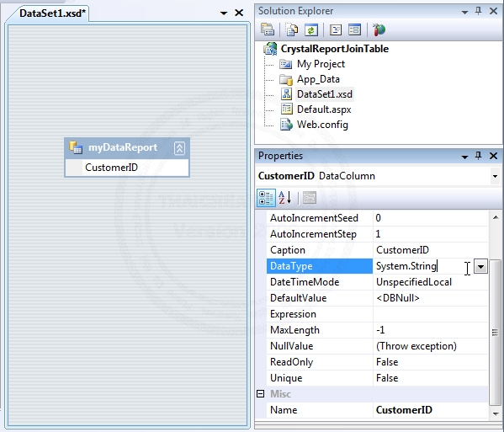Image resolution: width=504 pixels, height=432 pixels.
Task: Close the DataSet1.xsd document
Action: pyautogui.click(x=239, y=13)
